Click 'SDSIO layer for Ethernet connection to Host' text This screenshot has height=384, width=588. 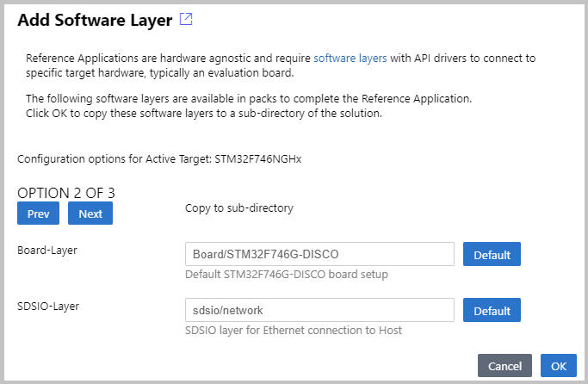294,331
